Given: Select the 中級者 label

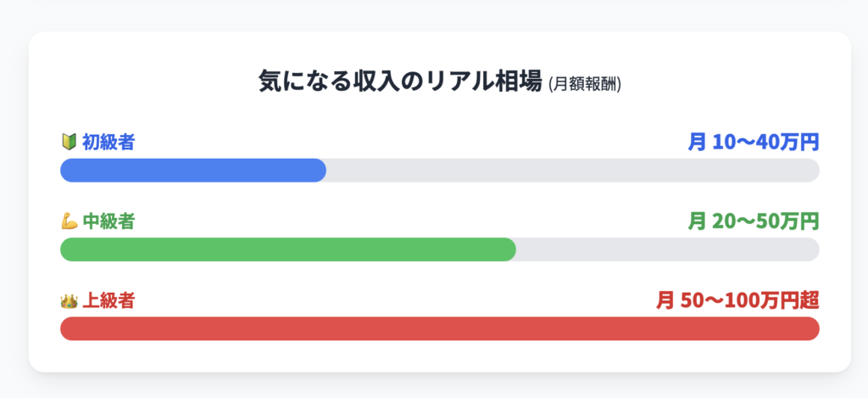Looking at the screenshot, I should (108, 222).
